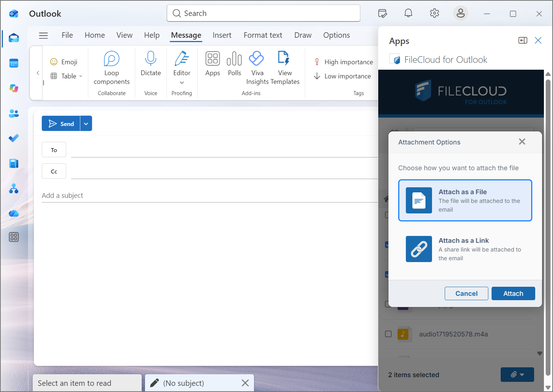Viewport: 553px width, 392px height.
Task: Open People from the left sidebar
Action: [x=14, y=113]
